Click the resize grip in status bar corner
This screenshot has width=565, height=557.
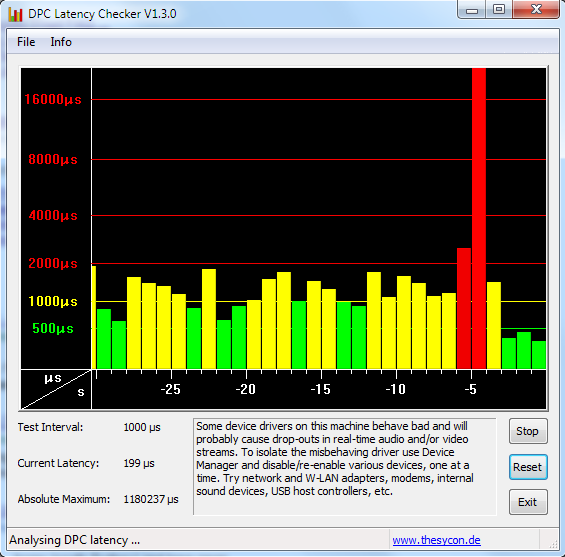click(553, 544)
